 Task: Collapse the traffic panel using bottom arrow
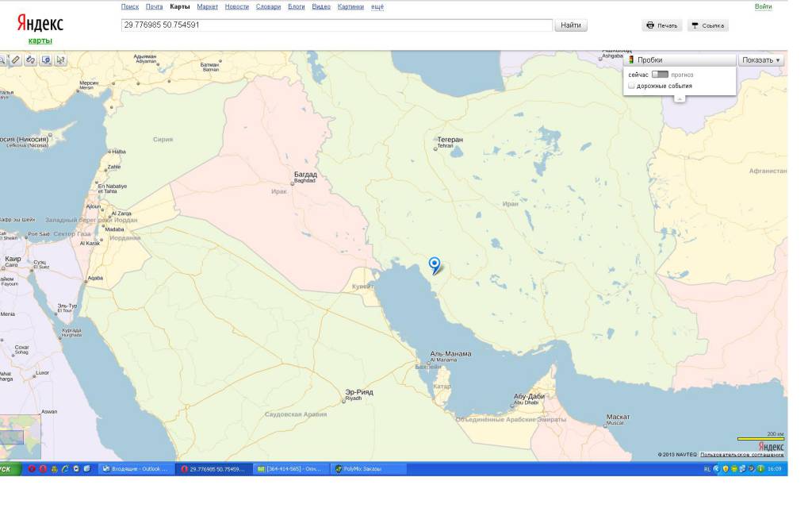680,98
